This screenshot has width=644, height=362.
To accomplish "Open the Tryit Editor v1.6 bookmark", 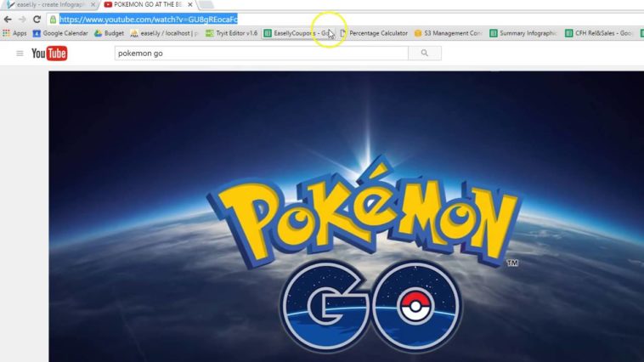I will [x=232, y=33].
